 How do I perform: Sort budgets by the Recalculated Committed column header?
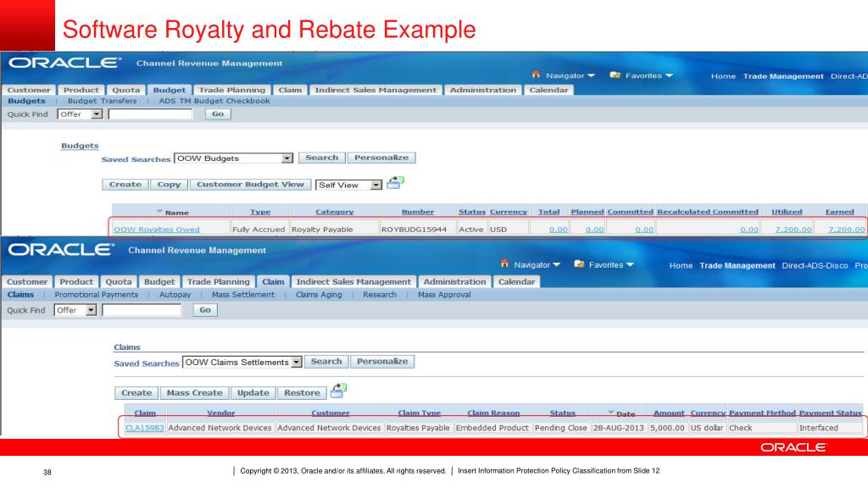point(708,212)
